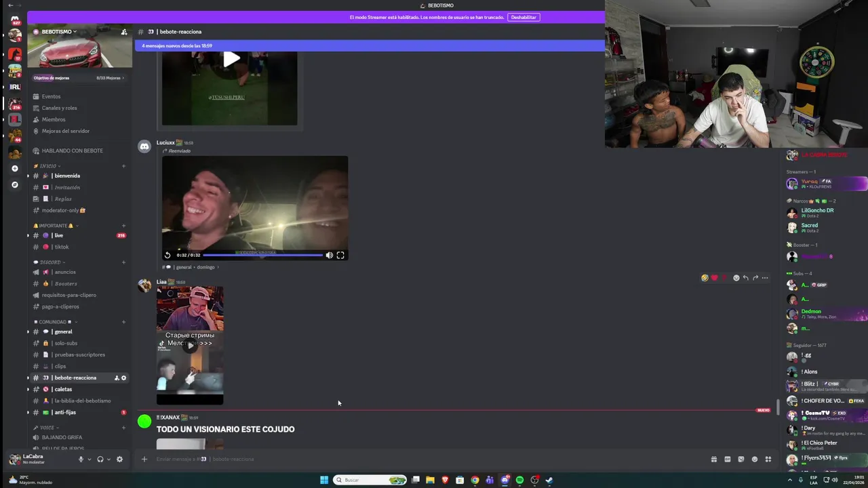The height and width of the screenshot is (488, 868).
Task: Open Discord direct messages home icon
Action: click(x=15, y=19)
